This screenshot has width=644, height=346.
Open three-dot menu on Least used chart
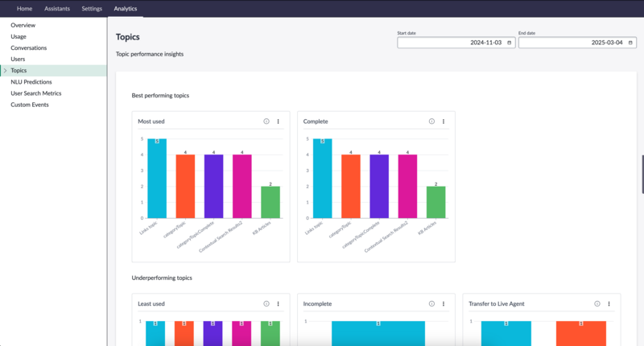click(x=278, y=303)
